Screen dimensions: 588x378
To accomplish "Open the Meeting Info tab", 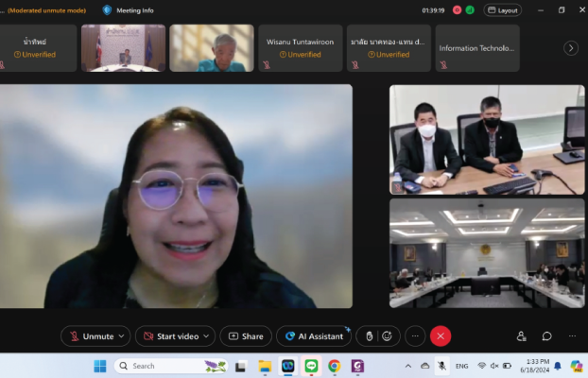I will pos(129,10).
